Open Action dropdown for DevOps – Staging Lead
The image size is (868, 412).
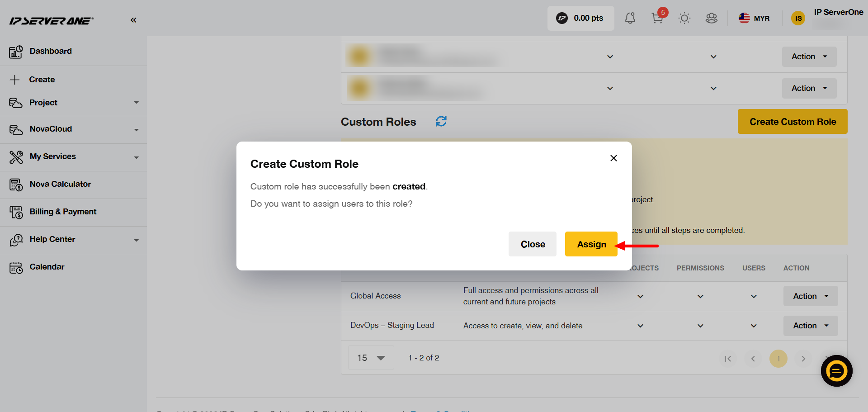(x=811, y=326)
